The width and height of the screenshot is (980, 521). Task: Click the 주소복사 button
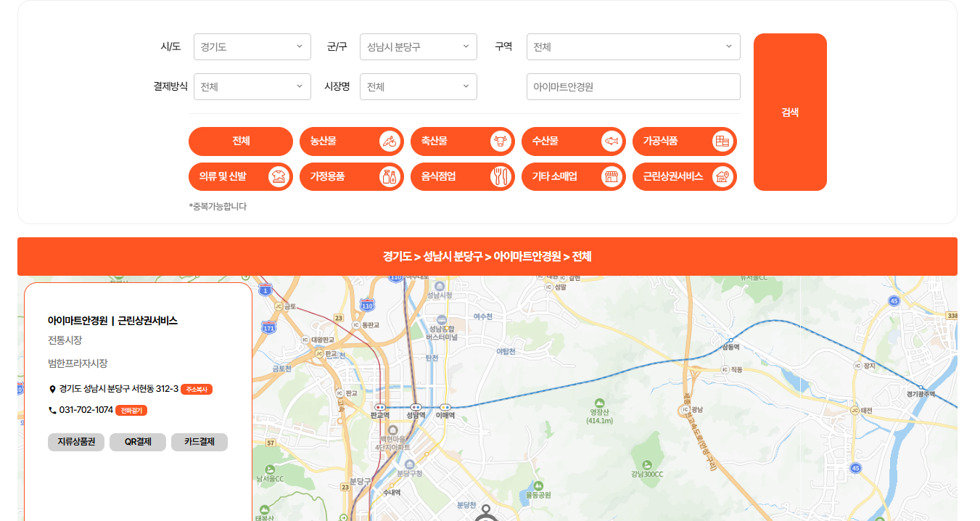coord(197,390)
